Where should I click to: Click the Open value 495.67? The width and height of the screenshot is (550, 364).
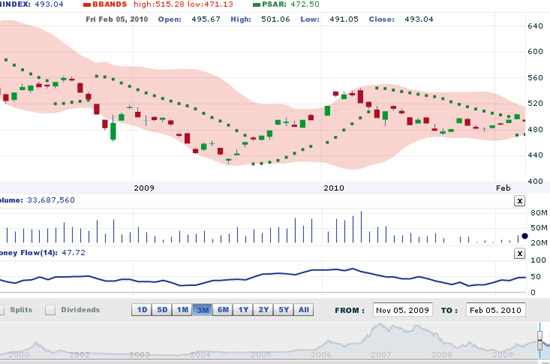click(x=206, y=19)
